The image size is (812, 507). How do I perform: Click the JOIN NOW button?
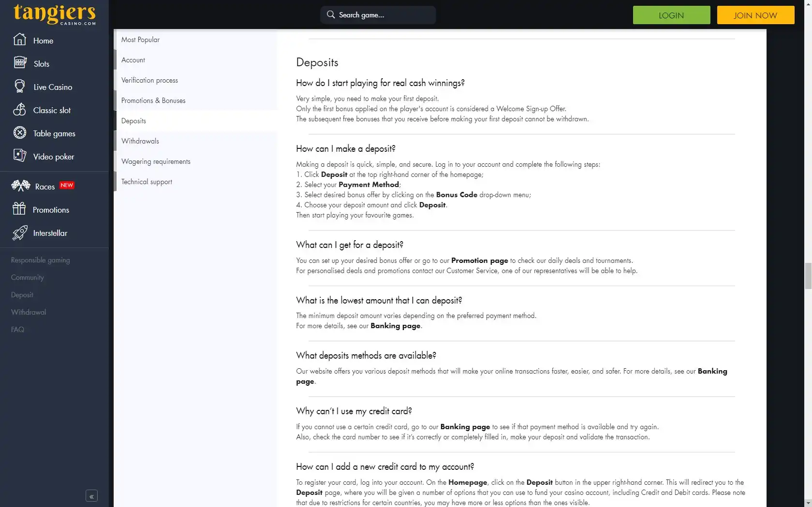click(x=755, y=15)
